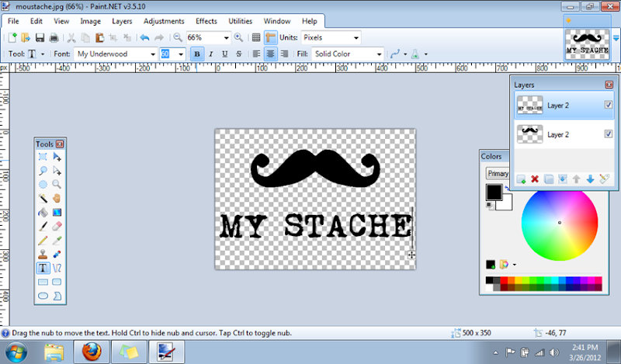Open the Solid Color fill dropdown

[379, 54]
